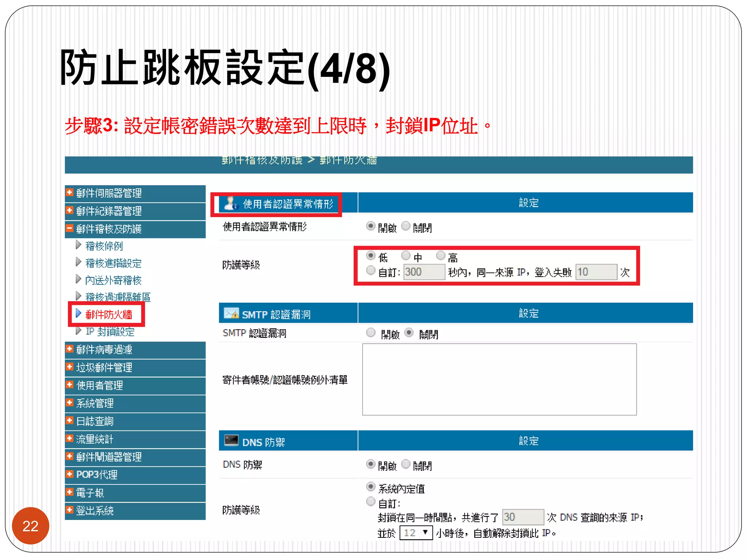Image resolution: width=747 pixels, height=560 pixels.
Task: Click the DNS 防禦 monitor icon
Action: coord(231,440)
